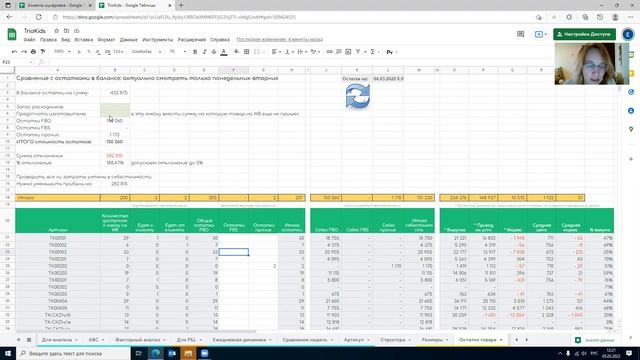The image size is (640, 360).
Task: Open the Google Sheets home icon
Action: pyautogui.click(x=12, y=34)
